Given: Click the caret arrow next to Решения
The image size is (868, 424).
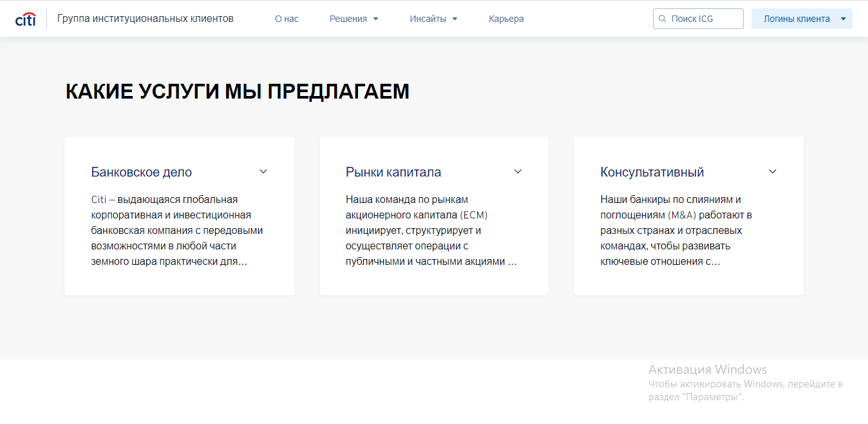Looking at the screenshot, I should click(x=376, y=19).
